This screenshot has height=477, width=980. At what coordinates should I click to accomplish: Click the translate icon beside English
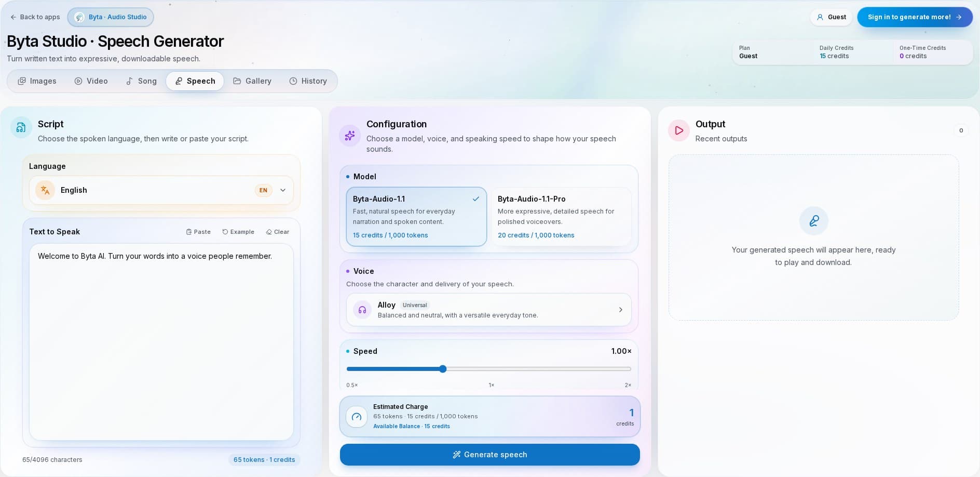click(x=45, y=190)
